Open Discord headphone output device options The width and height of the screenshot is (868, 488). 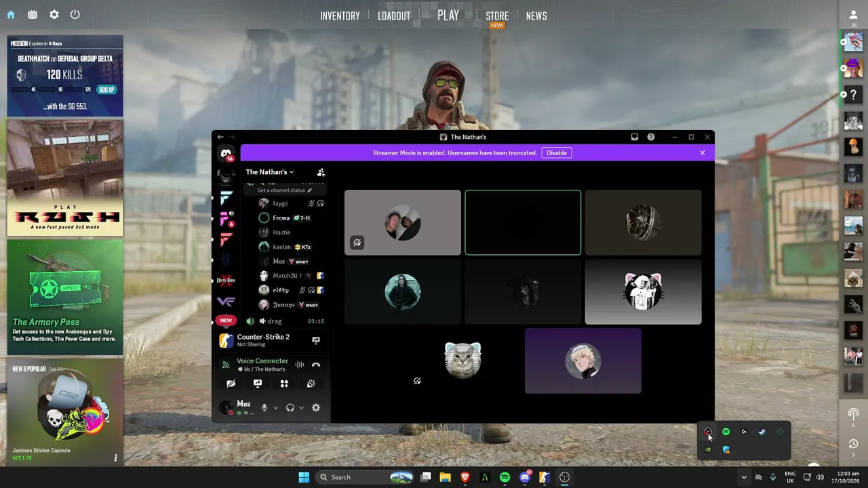[x=301, y=407]
